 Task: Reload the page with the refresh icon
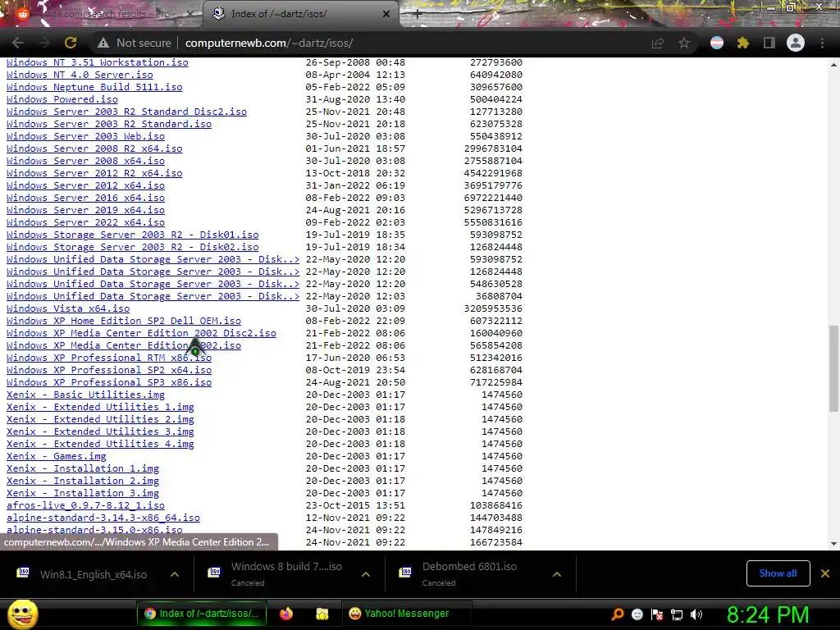pyautogui.click(x=71, y=43)
